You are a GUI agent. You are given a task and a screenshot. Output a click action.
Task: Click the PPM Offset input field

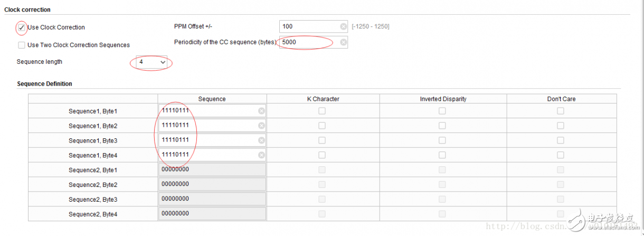[309, 26]
